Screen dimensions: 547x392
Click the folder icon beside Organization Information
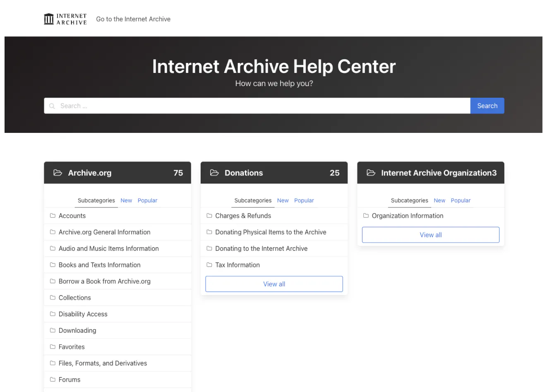tap(366, 216)
